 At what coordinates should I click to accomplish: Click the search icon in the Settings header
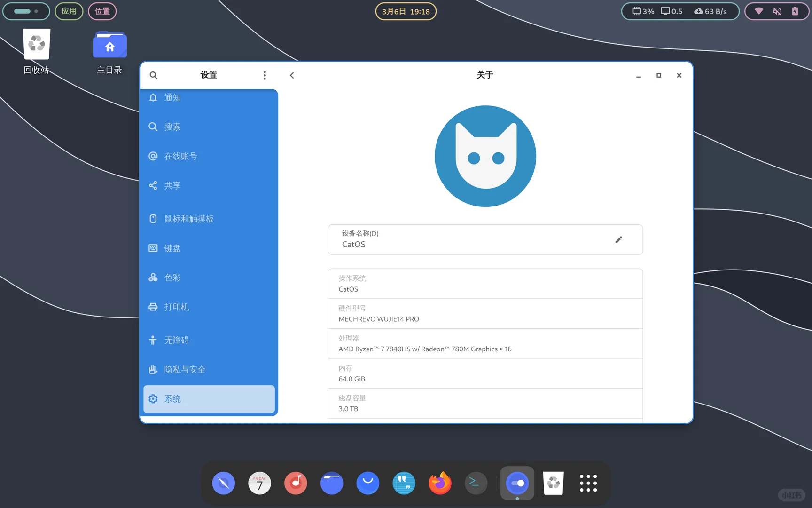[x=153, y=75]
